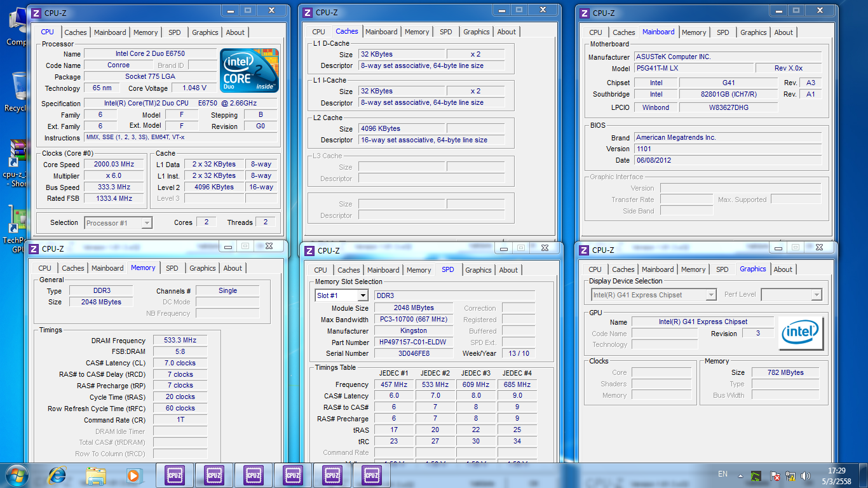Open the Memory tab in the SPD window

pos(419,270)
